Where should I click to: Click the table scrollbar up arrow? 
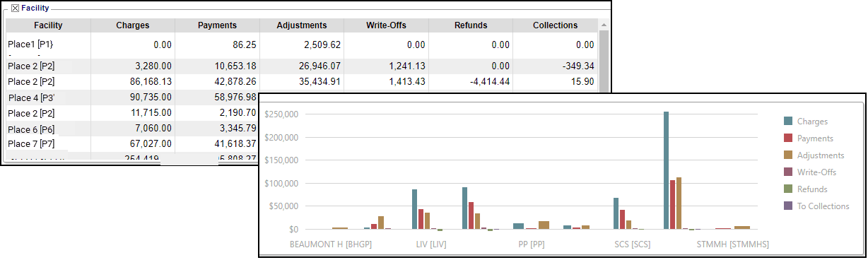point(604,25)
